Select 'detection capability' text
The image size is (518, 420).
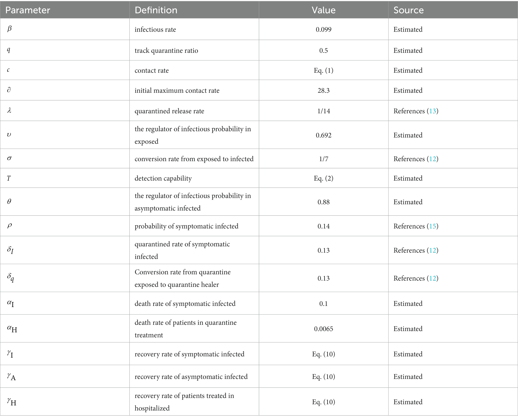pyautogui.click(x=163, y=178)
